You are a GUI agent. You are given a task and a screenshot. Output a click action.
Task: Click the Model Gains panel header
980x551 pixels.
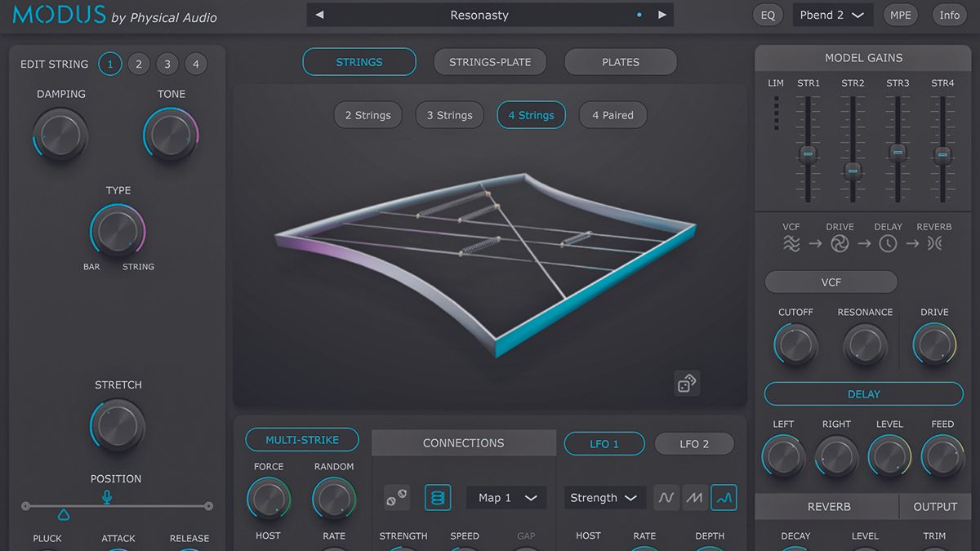click(x=863, y=58)
